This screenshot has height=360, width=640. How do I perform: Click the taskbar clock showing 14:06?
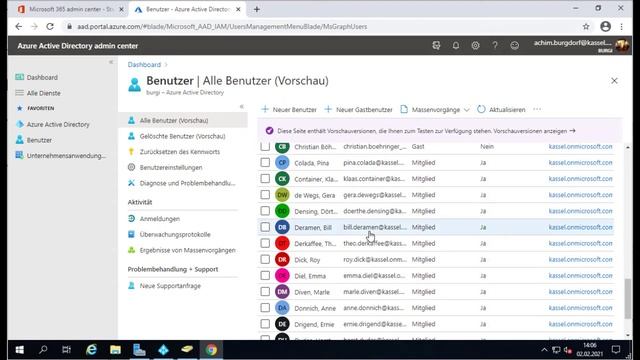point(589,350)
